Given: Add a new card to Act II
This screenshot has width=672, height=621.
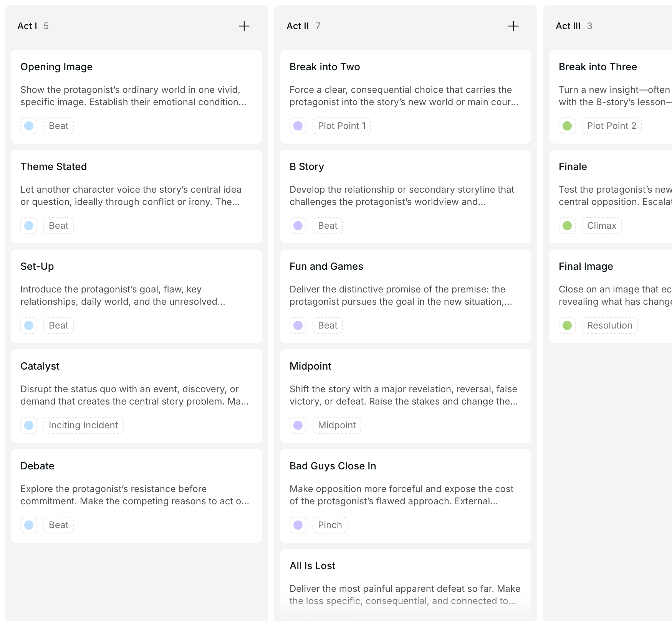Looking at the screenshot, I should pyautogui.click(x=513, y=26).
